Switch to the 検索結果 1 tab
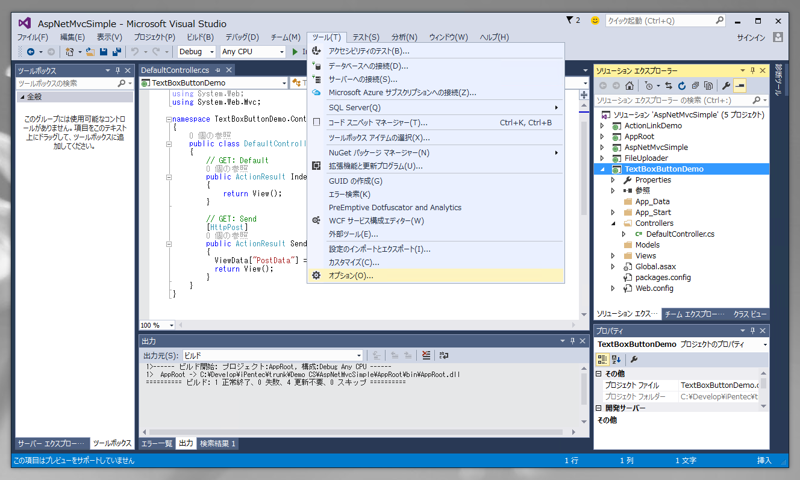Viewport: 800px width, 480px height. [217, 443]
